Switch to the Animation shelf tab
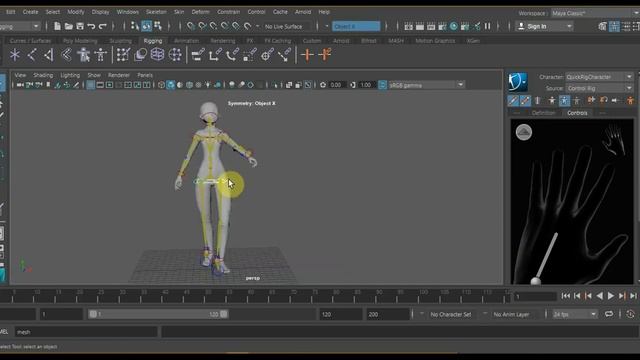Viewport: 640px width, 360px height. [x=186, y=41]
